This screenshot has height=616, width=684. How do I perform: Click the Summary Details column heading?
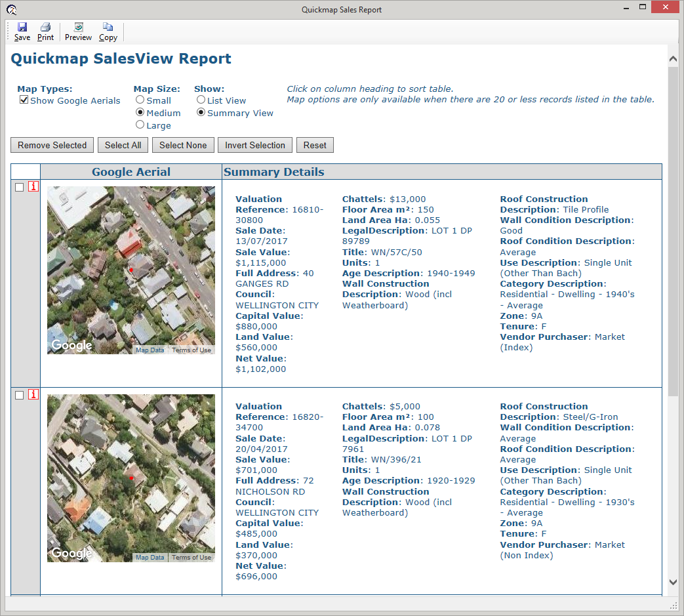tap(273, 172)
